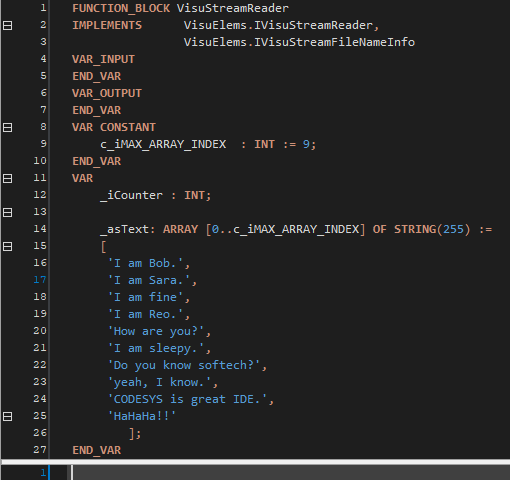Click the FUNCTION_BLOCK keyword
The width and height of the screenshot is (510, 480).
coord(121,8)
